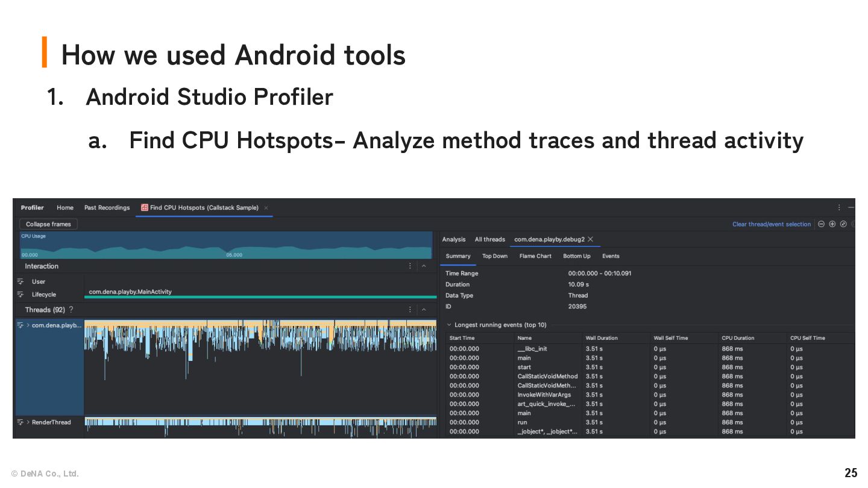Select the InvokeWithVarArgs event row

650,395
